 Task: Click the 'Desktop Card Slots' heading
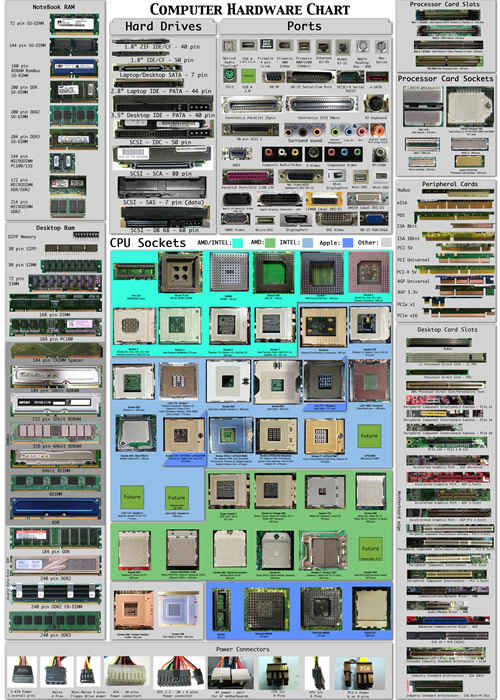(x=447, y=329)
